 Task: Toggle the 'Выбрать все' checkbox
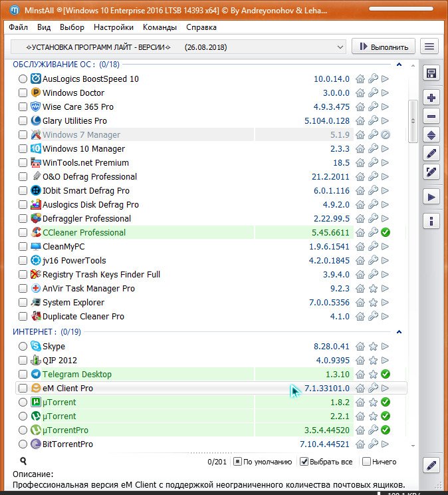pos(304,462)
